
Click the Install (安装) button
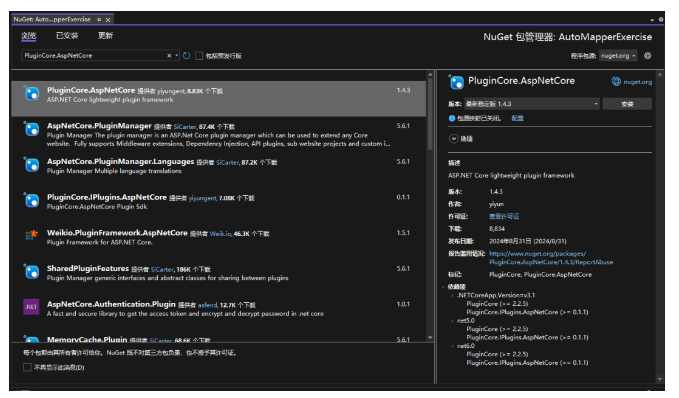pyautogui.click(x=627, y=104)
